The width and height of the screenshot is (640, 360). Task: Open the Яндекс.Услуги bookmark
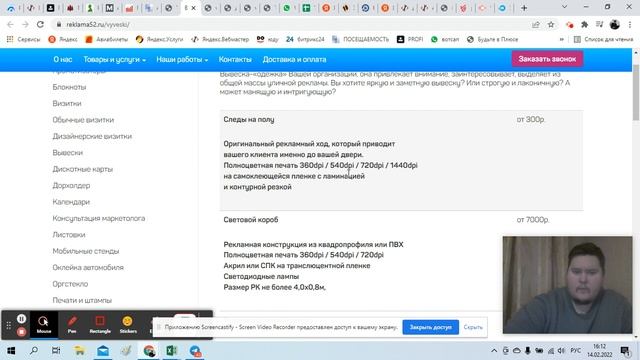pos(160,39)
